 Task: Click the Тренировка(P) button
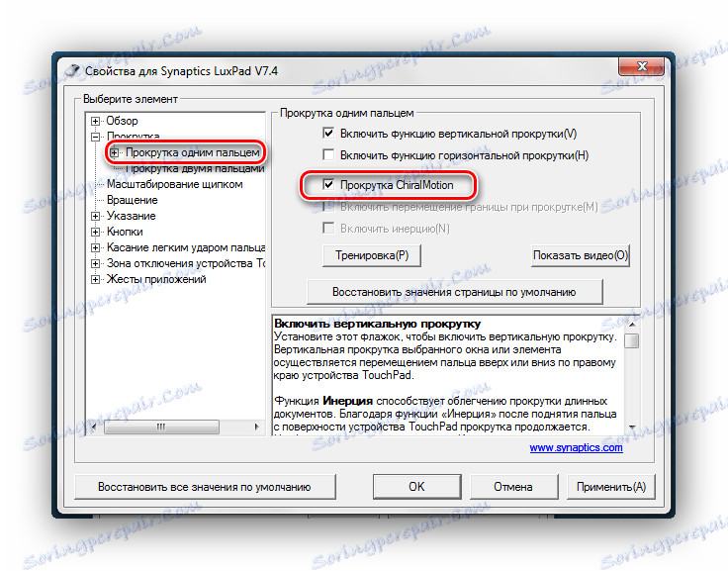click(x=372, y=255)
